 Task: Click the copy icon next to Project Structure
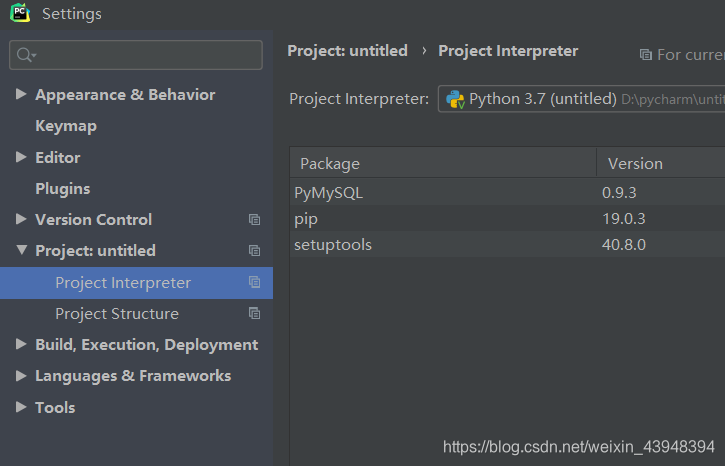click(x=254, y=313)
